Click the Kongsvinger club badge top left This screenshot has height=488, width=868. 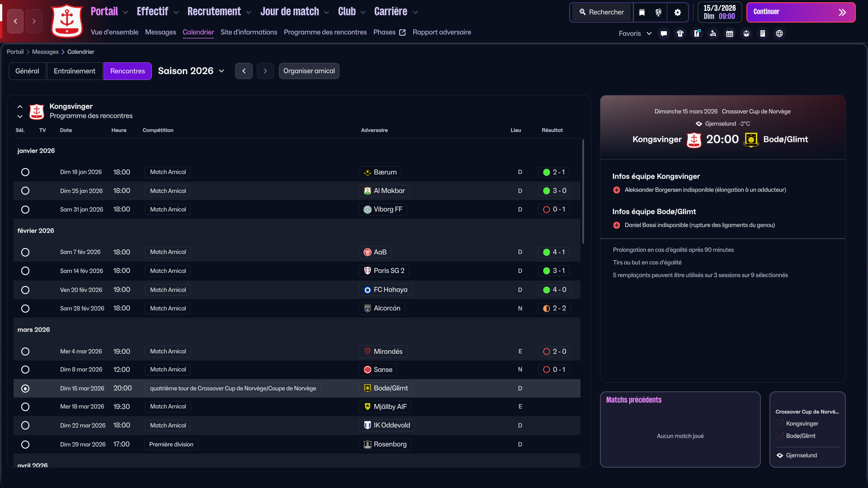pyautogui.click(x=67, y=21)
